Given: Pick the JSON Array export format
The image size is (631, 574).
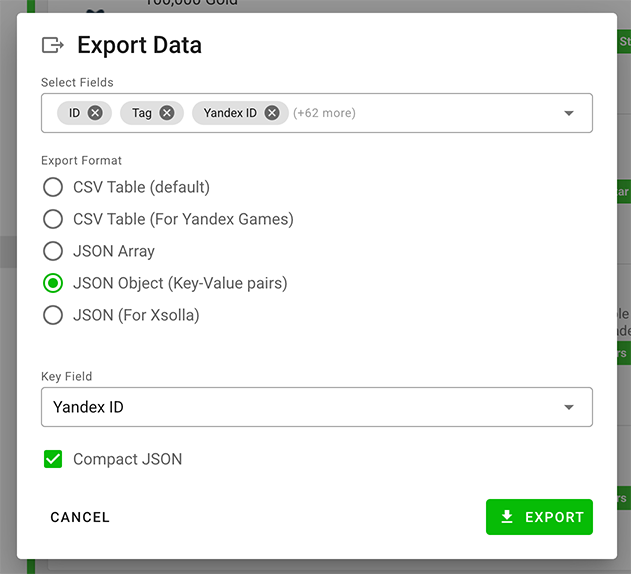Looking at the screenshot, I should coord(53,251).
